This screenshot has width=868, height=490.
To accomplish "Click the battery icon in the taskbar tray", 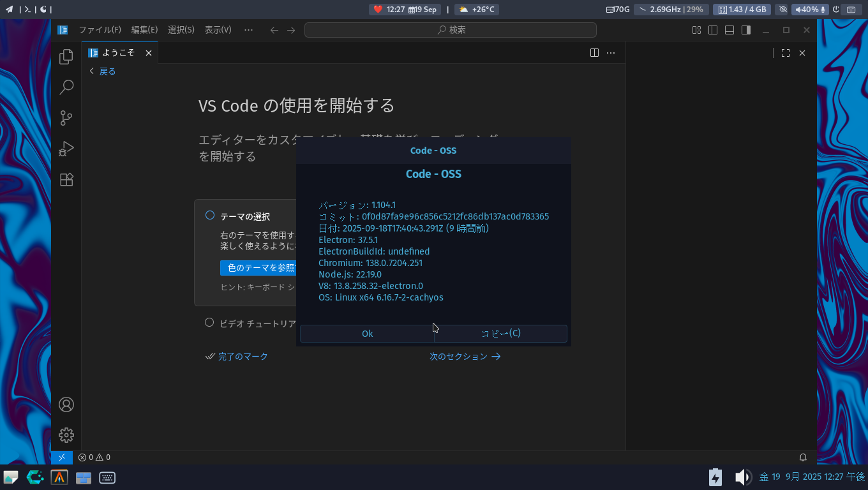I will tap(715, 477).
